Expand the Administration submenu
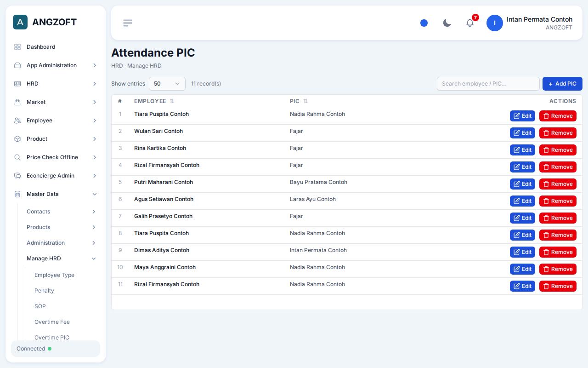This screenshot has height=368, width=588. coord(62,243)
